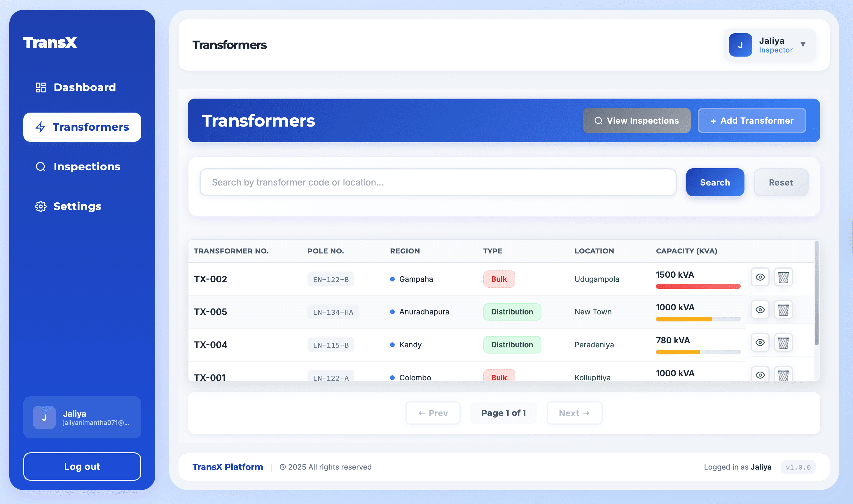
Task: Click the Add Transformer button
Action: [751, 120]
